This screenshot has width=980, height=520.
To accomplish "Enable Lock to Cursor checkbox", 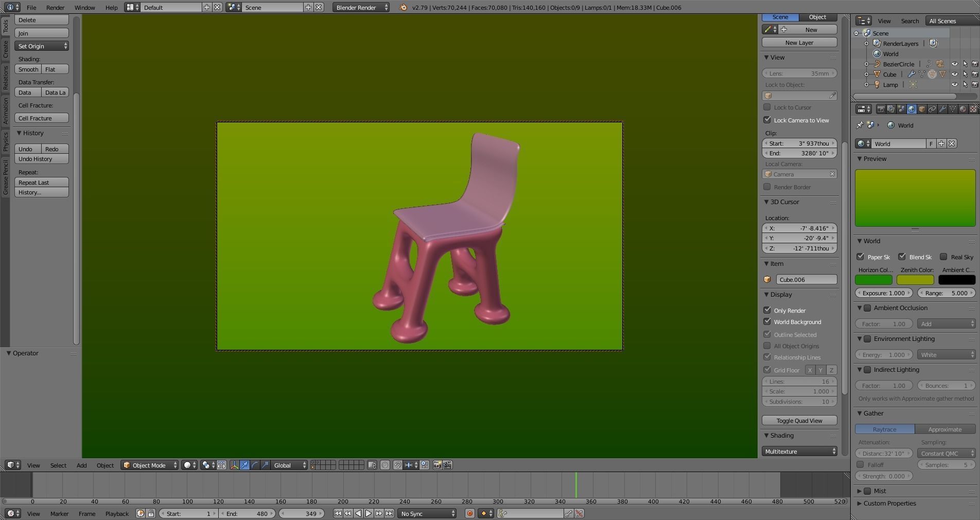I will (x=767, y=107).
